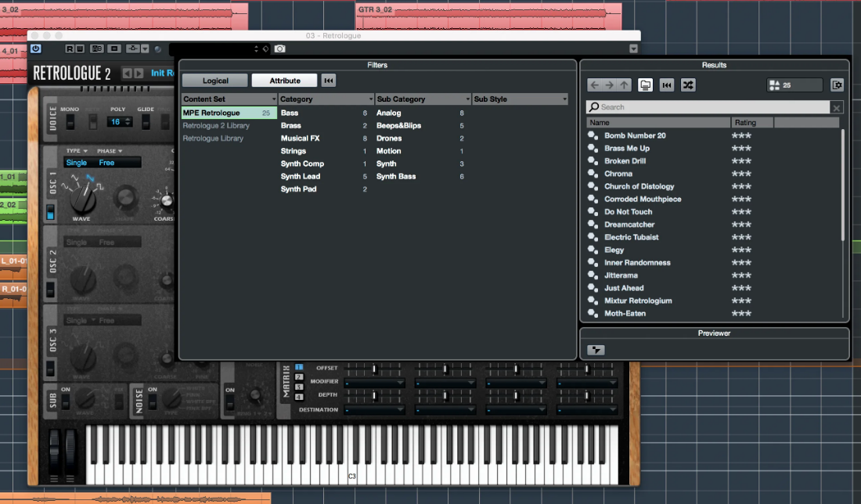
Task: Click the folder view icon in Results
Action: coord(645,85)
